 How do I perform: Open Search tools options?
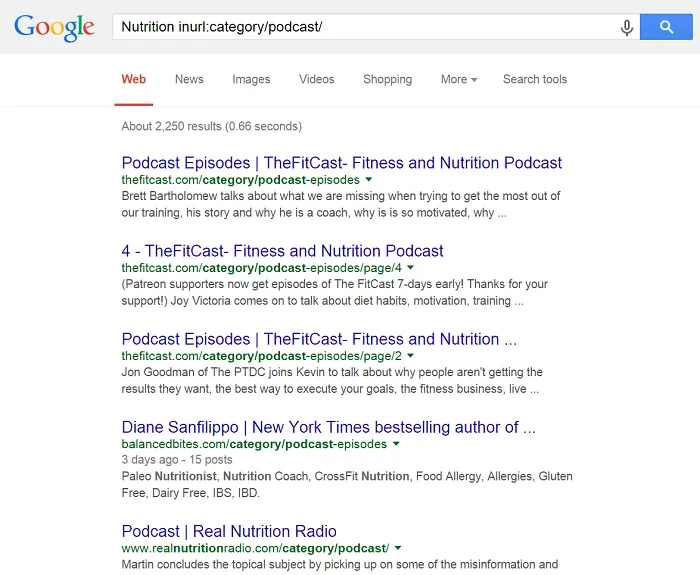click(535, 79)
